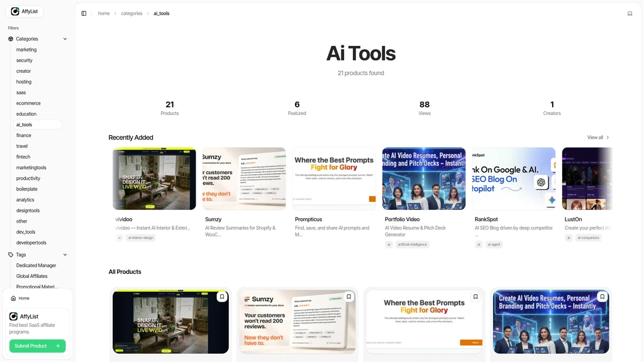Click the arrow on Submit Product

coord(58,346)
